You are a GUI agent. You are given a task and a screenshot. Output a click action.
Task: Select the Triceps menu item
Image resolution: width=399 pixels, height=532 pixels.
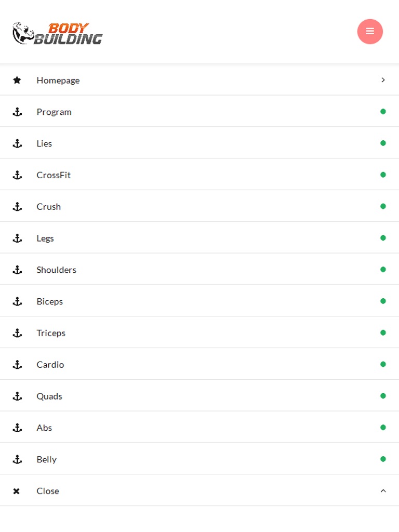(51, 333)
